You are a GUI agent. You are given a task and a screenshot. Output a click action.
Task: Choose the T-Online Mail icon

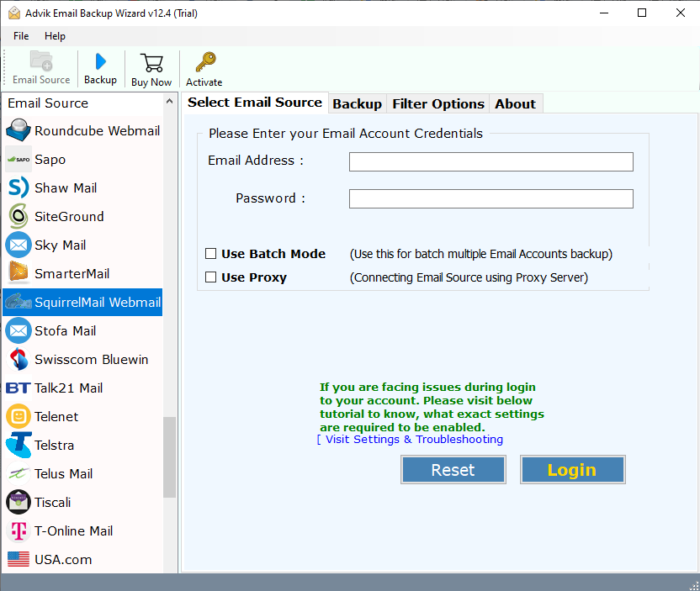click(x=19, y=530)
